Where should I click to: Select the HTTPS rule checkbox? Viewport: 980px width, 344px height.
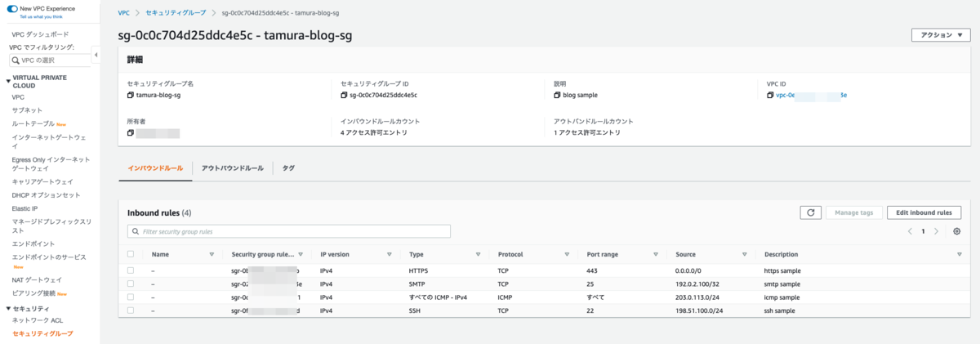(x=131, y=270)
